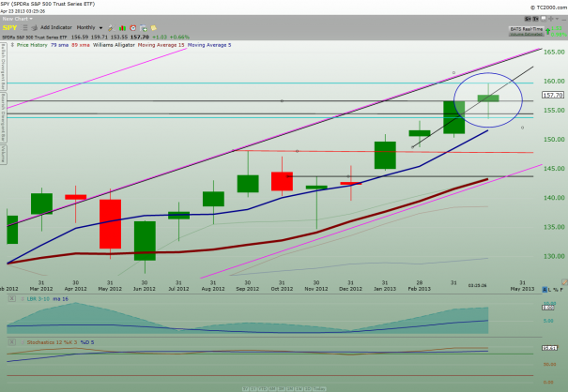Click the Jan 2013 date axis label
The width and height of the screenshot is (568, 392).
pyautogui.click(x=385, y=289)
